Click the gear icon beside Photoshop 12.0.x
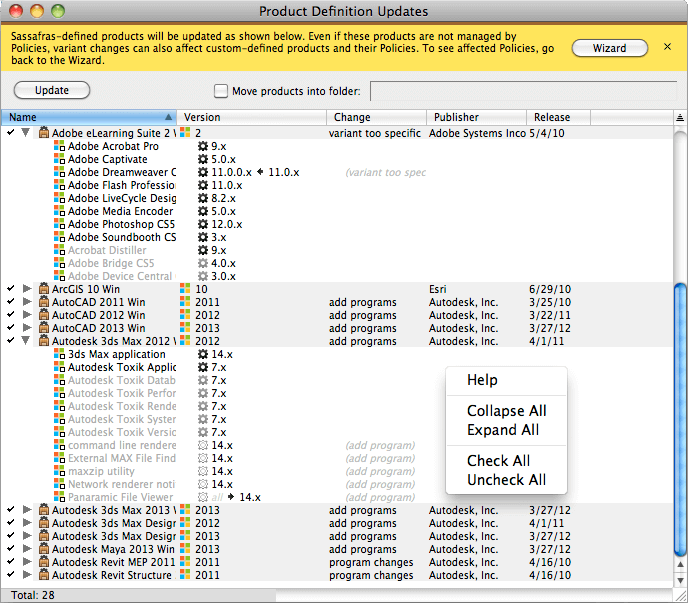This screenshot has height=603, width=688. tap(203, 224)
